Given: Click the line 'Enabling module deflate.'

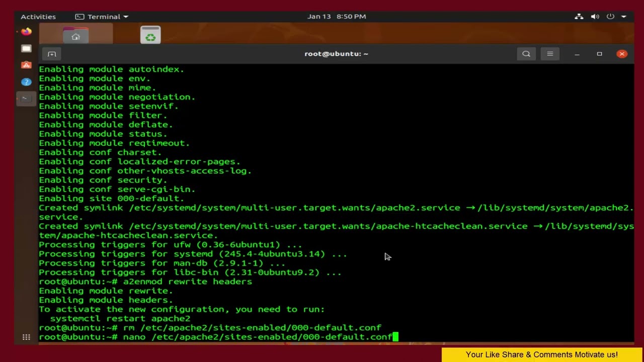Looking at the screenshot, I should (106, 125).
